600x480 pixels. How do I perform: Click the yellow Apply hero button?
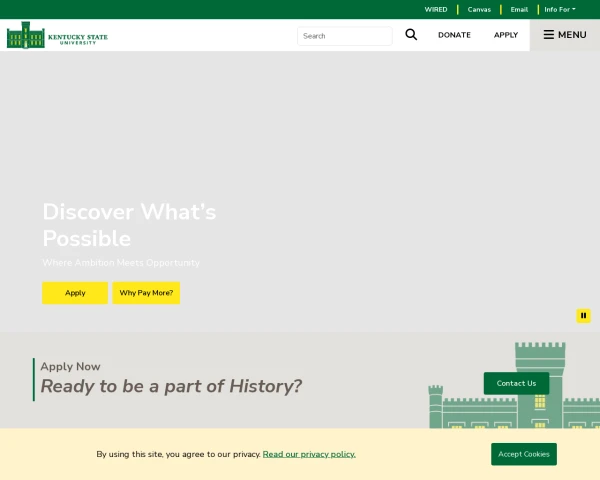coord(75,293)
